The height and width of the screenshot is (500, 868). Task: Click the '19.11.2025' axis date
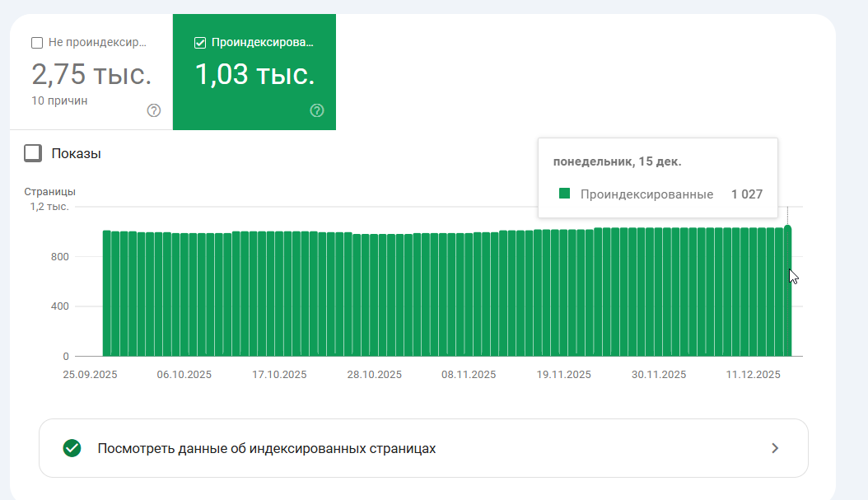[x=563, y=375]
